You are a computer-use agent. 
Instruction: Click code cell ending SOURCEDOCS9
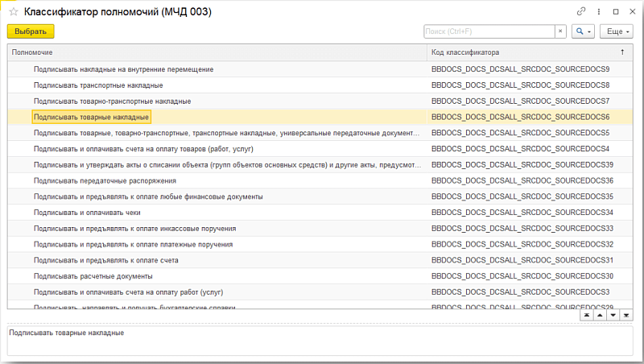click(530, 69)
